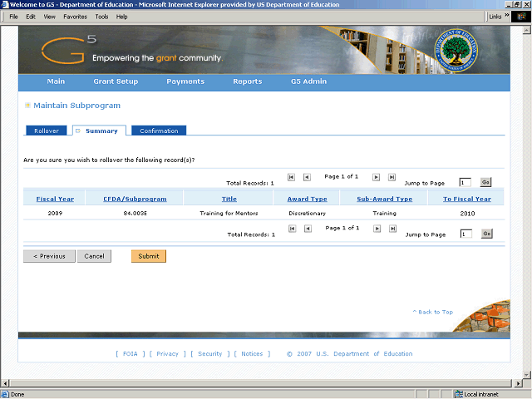Screen dimensions: 532x399
Task: Click the Local intranet zone icon
Action: coord(458,394)
